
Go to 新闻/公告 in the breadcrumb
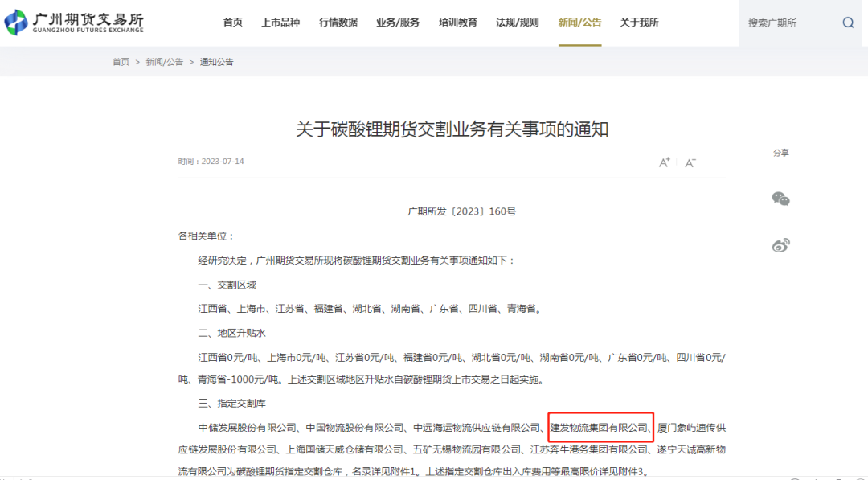(x=165, y=62)
